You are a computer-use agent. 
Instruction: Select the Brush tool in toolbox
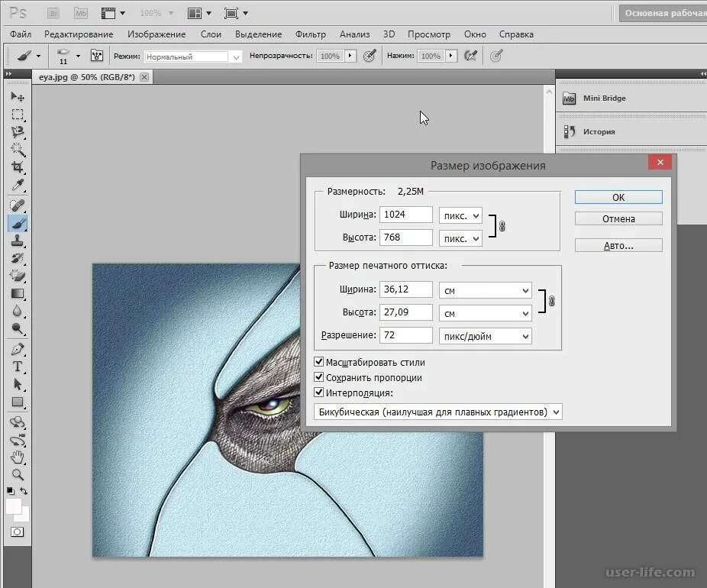(x=18, y=224)
